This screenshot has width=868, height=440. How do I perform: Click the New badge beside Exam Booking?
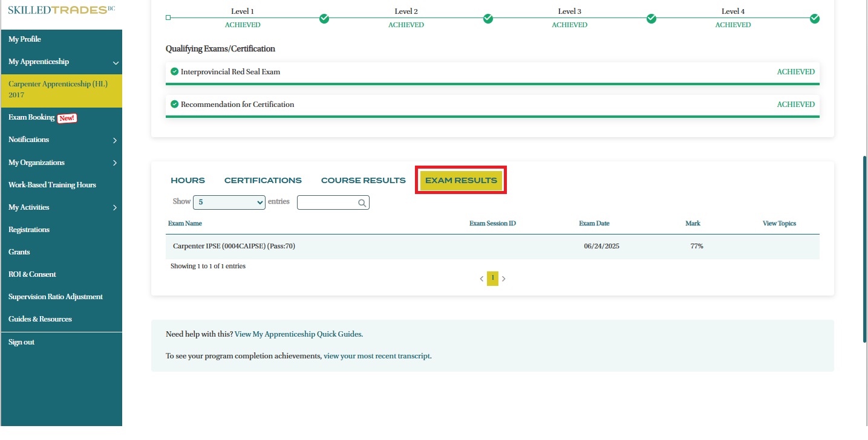point(67,118)
